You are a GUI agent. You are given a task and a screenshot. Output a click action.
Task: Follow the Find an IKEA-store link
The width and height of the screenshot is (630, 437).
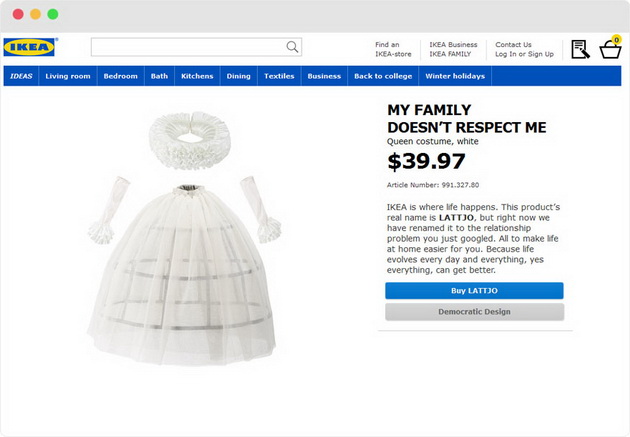[393, 49]
